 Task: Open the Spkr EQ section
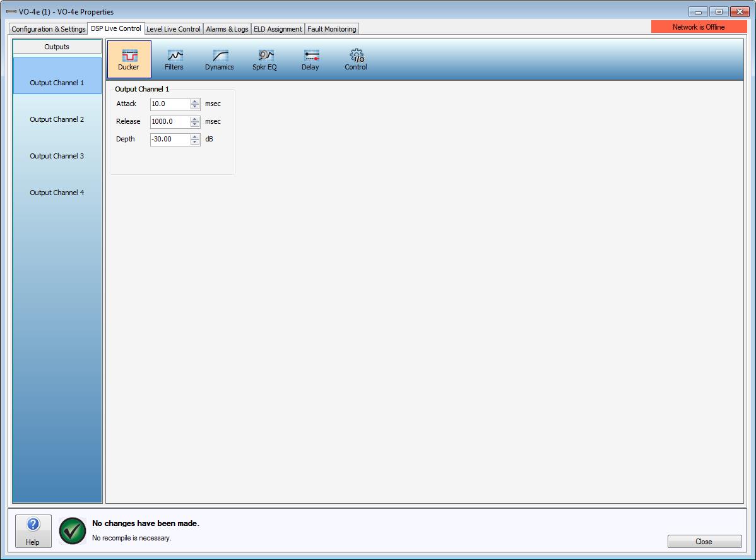pyautogui.click(x=264, y=59)
